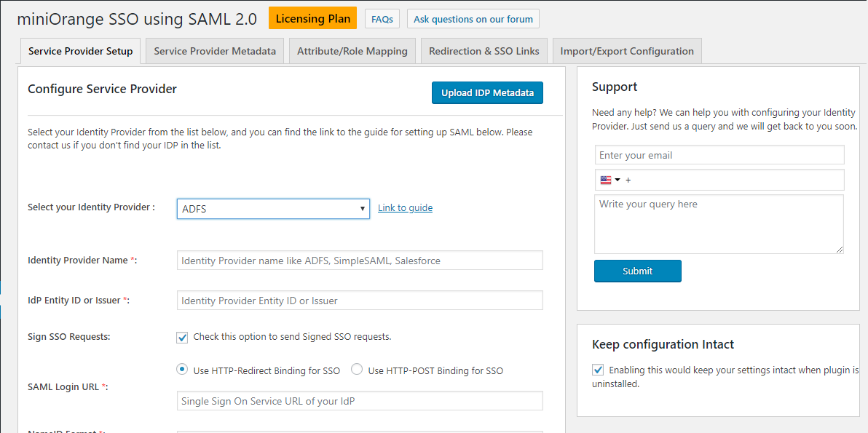Switch to Service Provider Metadata tab
The height and width of the screenshot is (433, 868).
tap(215, 51)
